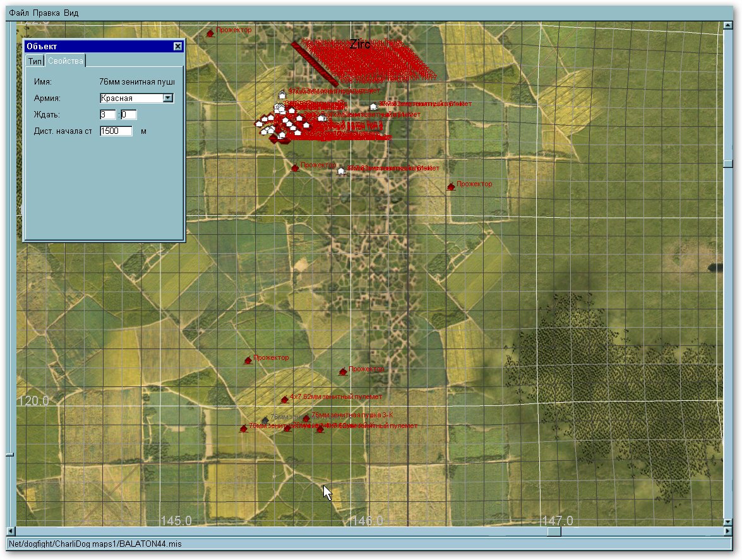This screenshot has width=742, height=560.
Task: Switch to the Тип tab
Action: 35,61
